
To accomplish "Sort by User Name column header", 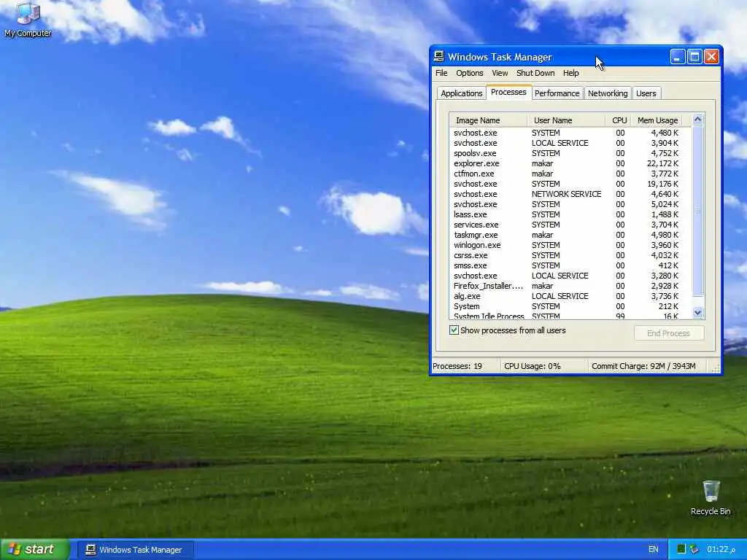I will click(566, 120).
